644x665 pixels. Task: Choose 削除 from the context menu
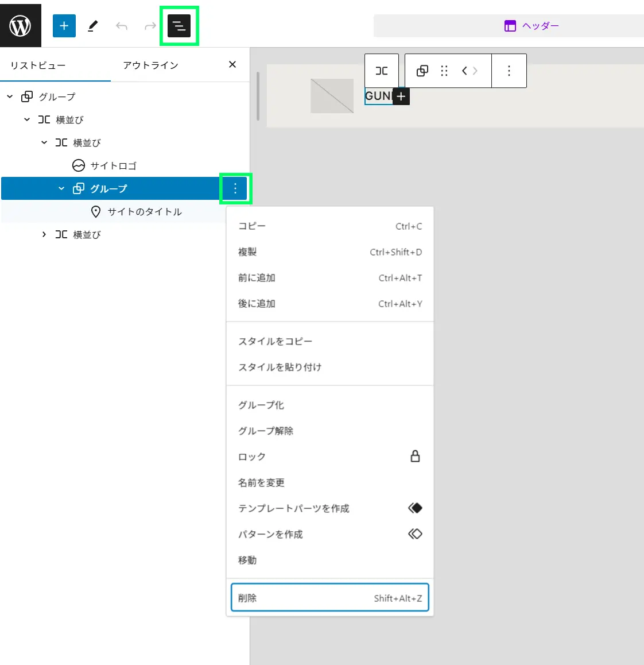[x=329, y=598]
